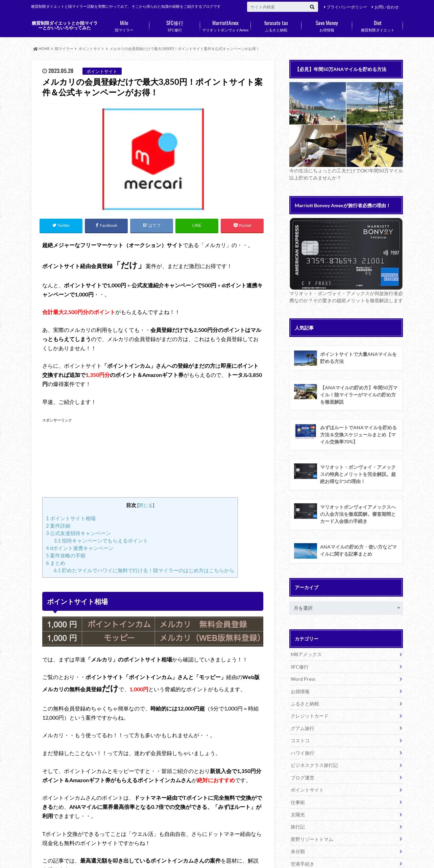Click the chevron on MBアメックス category
The image size is (434, 868).
(x=401, y=654)
